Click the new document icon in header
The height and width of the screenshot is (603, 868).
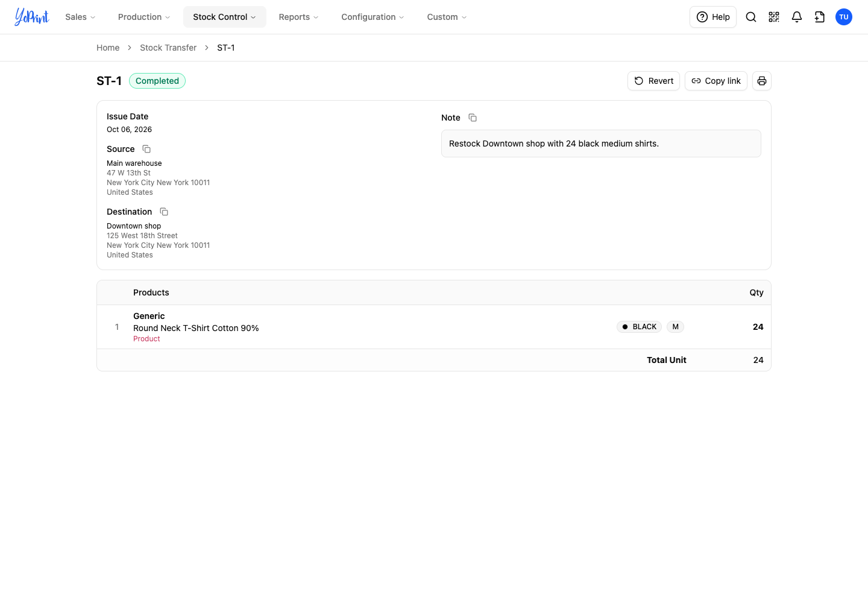[820, 17]
